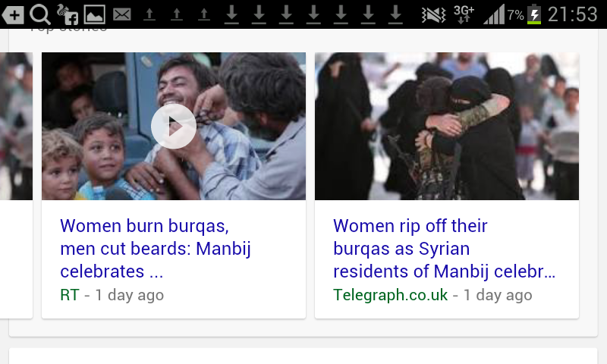Tap the leftmost download arrow notification

[231, 15]
